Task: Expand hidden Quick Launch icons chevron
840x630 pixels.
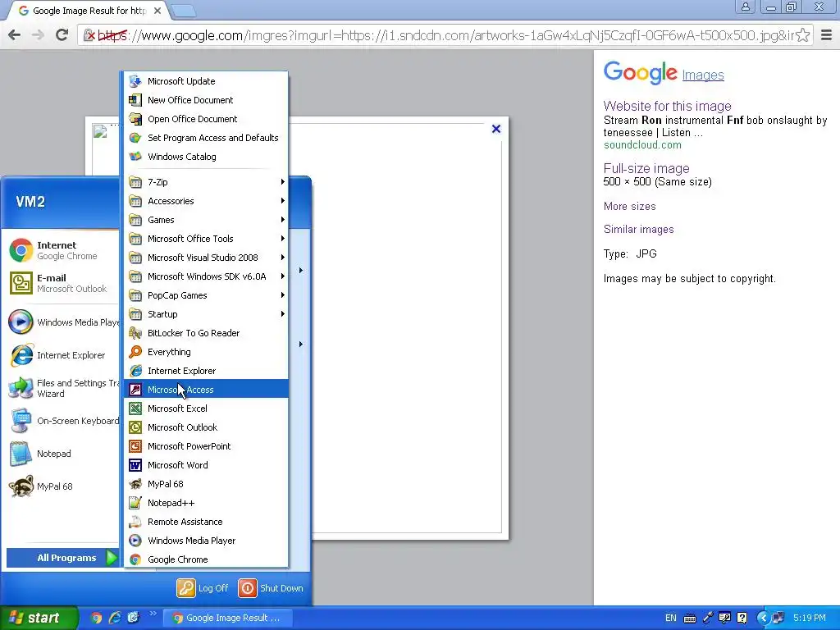Action: tap(153, 614)
